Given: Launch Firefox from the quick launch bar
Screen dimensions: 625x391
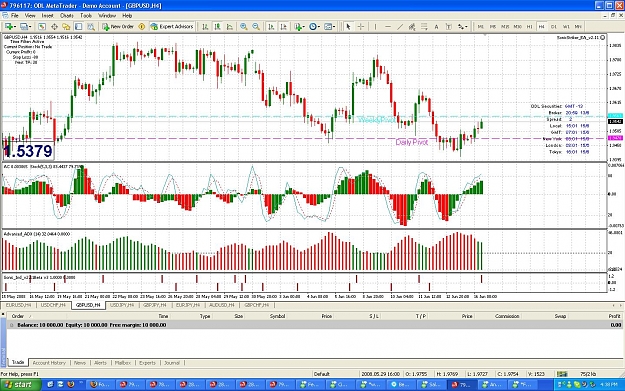Looking at the screenshot, I should [x=71, y=385].
